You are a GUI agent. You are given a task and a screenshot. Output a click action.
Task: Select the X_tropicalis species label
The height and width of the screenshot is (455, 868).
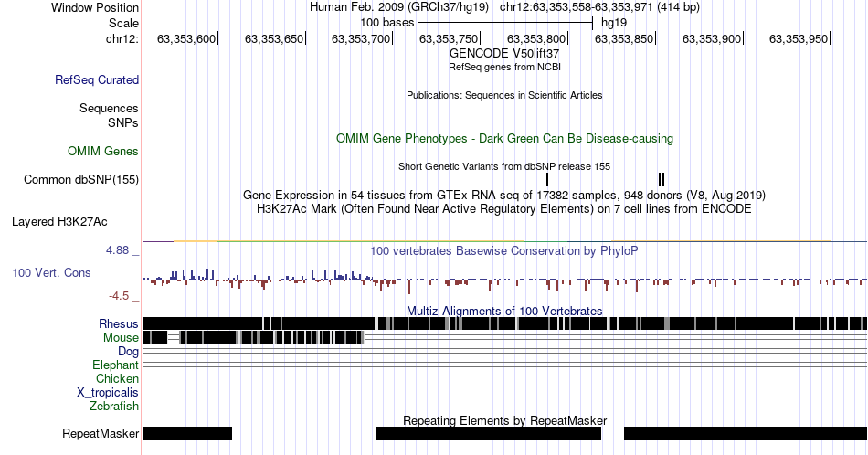[108, 393]
